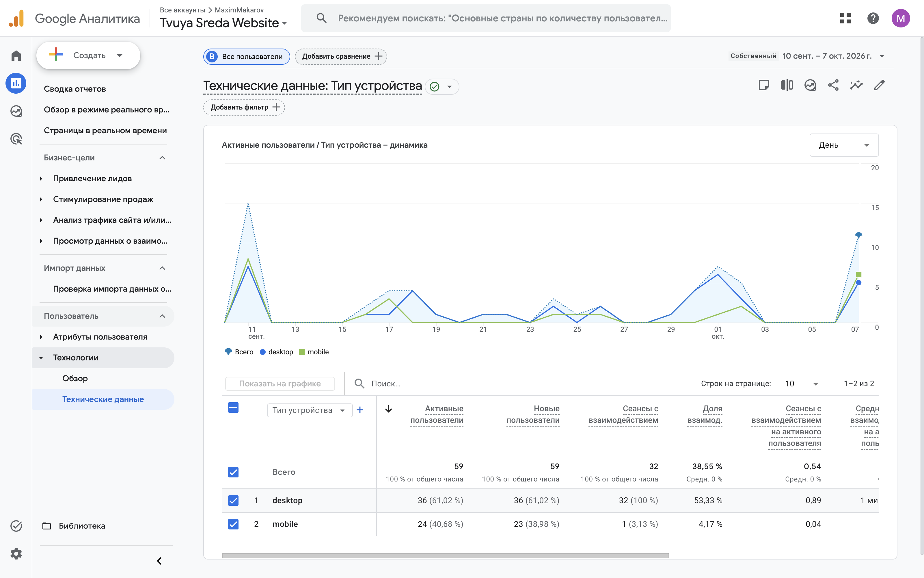
Task: Collapse the sidebar with the left chevron
Action: point(159,561)
